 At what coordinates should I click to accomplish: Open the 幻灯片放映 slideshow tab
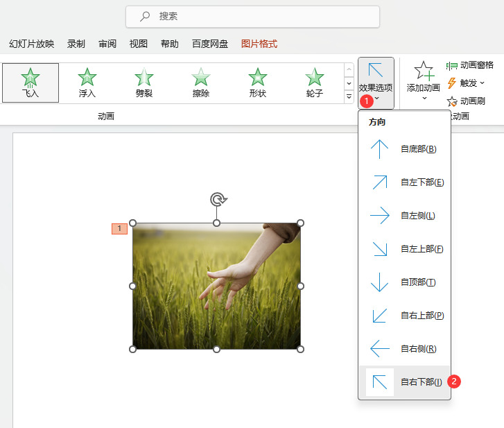(31, 44)
